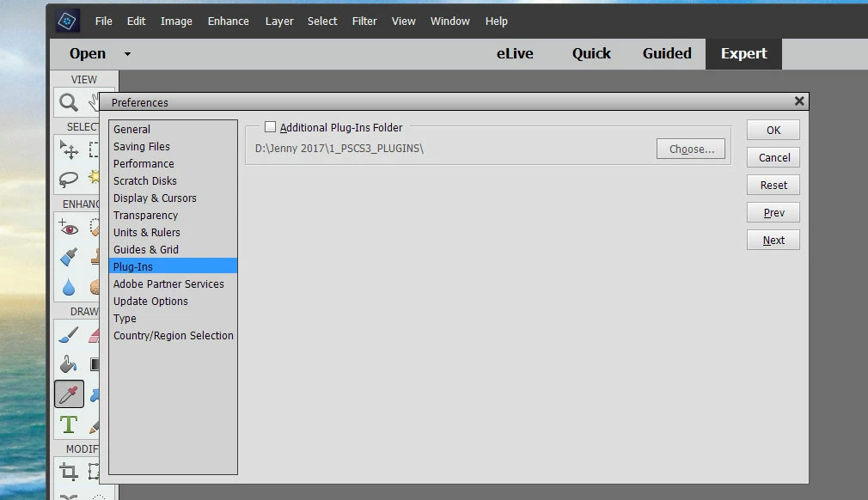This screenshot has width=868, height=500.
Task: Select Update Options category
Action: 174,301
